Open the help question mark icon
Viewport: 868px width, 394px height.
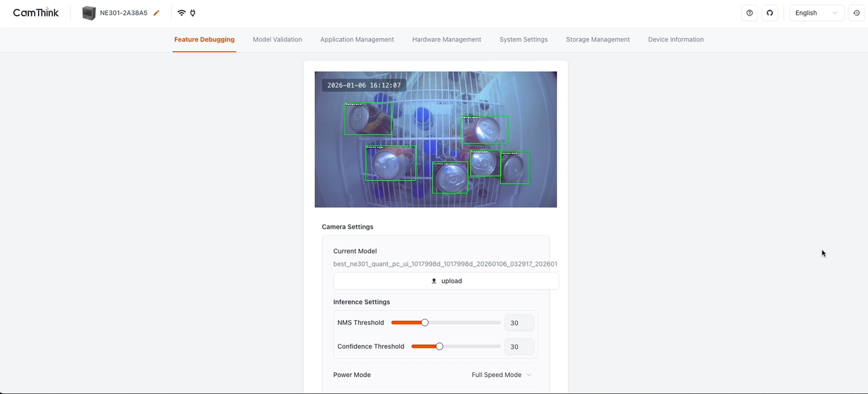point(749,13)
